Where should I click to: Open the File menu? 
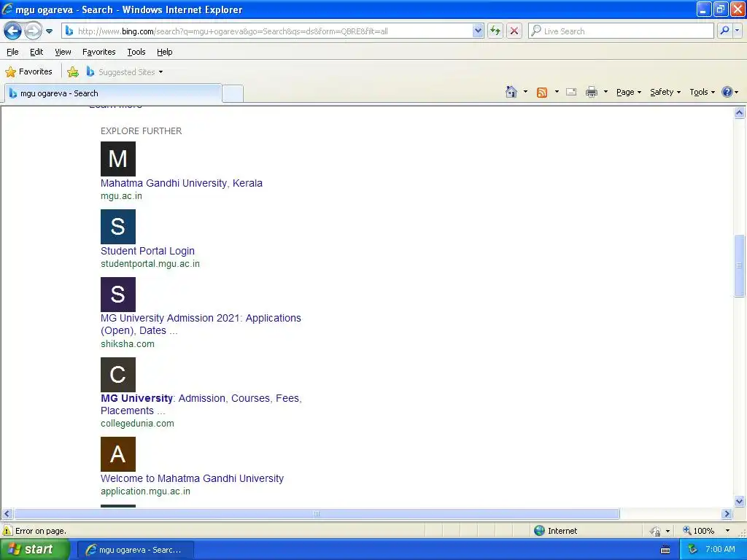(12, 52)
